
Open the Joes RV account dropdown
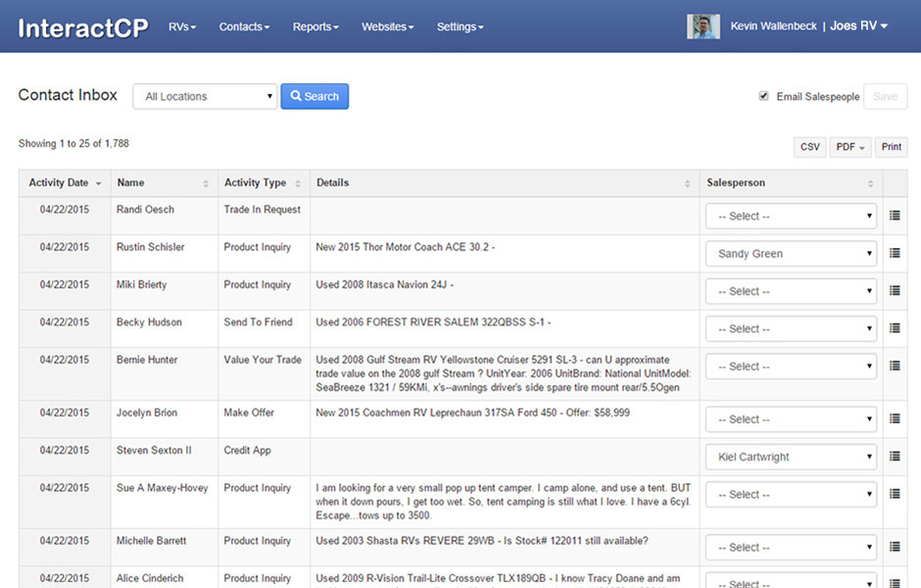[x=858, y=25]
